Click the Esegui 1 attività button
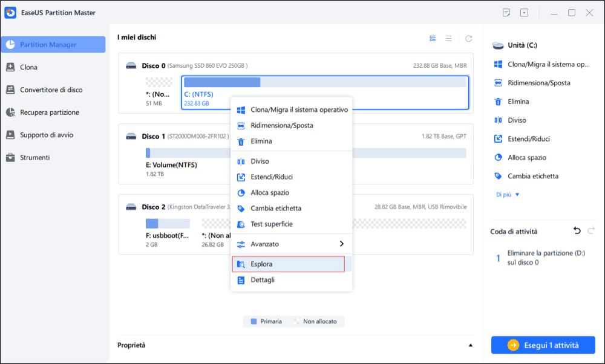Screen dimensions: 605x364 point(543,345)
